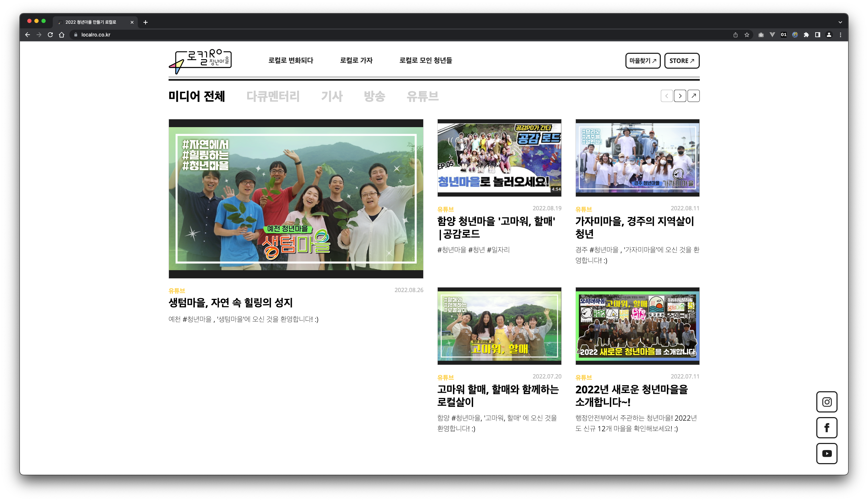Click the 마을찾기 button
Image resolution: width=868 pixels, height=501 pixels.
pos(643,61)
